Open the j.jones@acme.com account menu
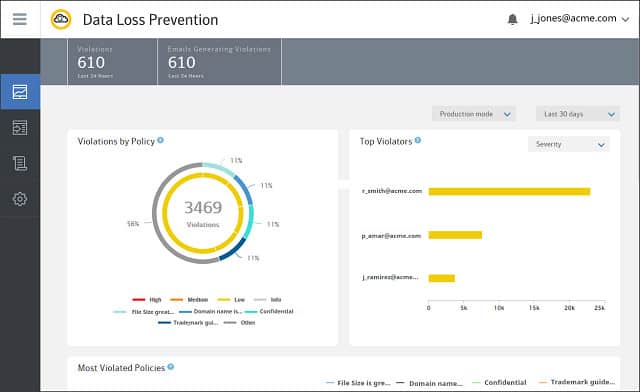Screen dimensions: 640x392 click(580, 19)
